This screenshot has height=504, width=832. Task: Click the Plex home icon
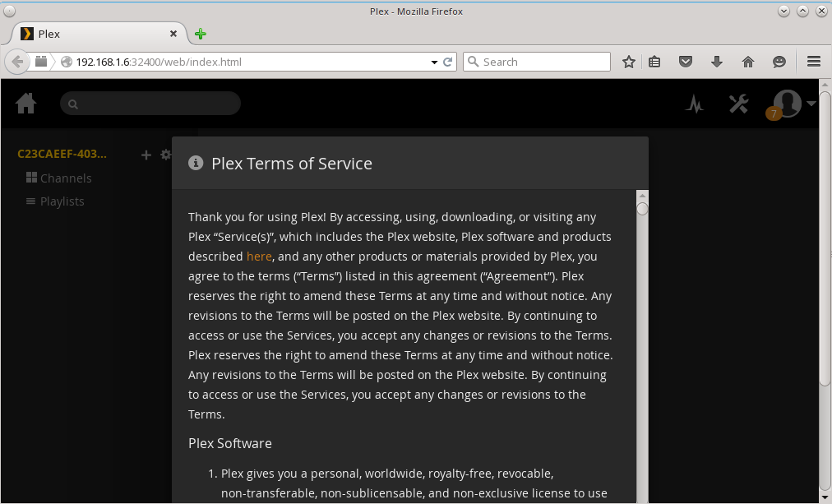(x=26, y=104)
